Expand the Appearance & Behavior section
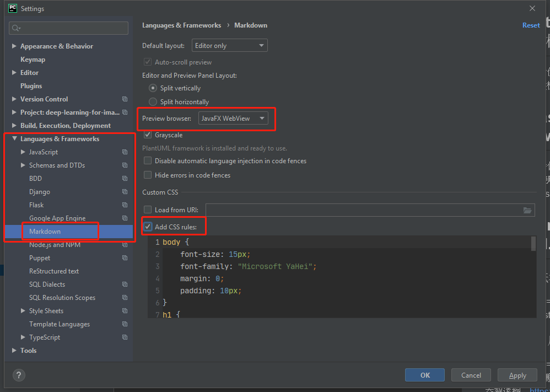Image resolution: width=550 pixels, height=392 pixels. pos(14,46)
